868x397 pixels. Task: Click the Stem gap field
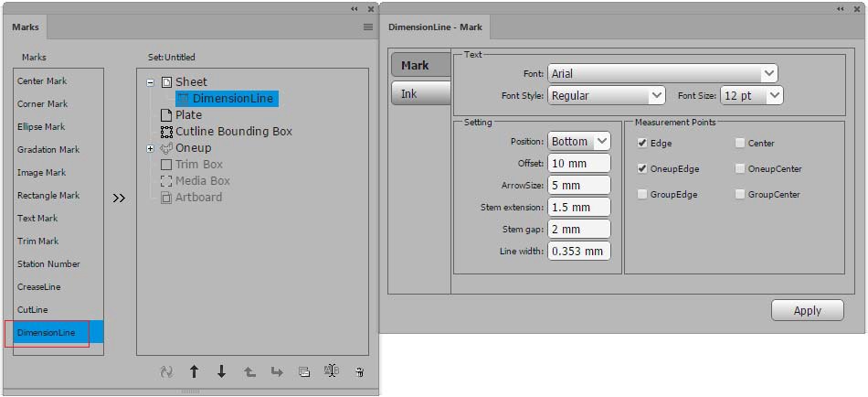pyautogui.click(x=579, y=229)
